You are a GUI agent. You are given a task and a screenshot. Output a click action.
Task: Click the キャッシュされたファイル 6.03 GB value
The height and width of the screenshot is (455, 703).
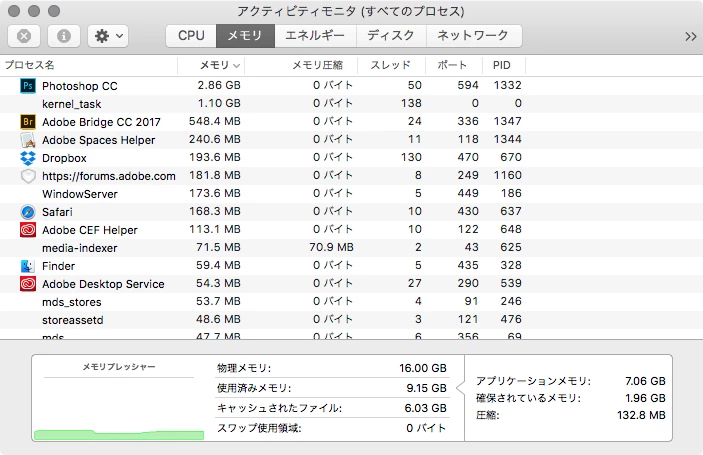(x=425, y=408)
